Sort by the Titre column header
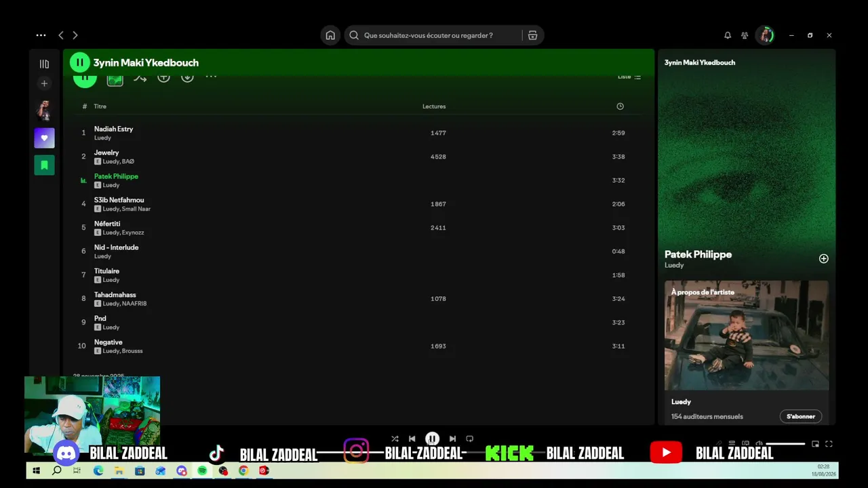This screenshot has height=488, width=868. point(100,106)
